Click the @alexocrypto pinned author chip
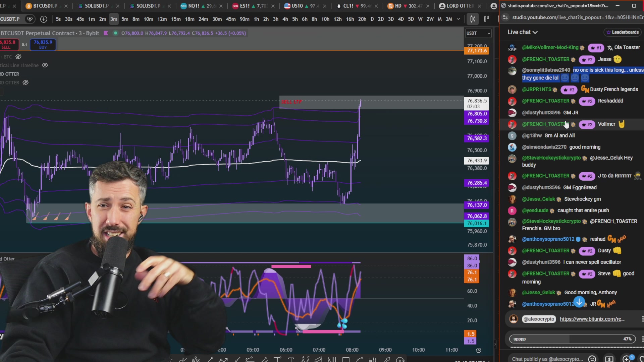 coord(539,319)
